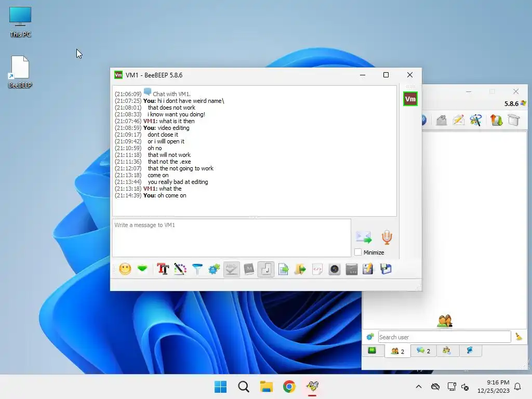Click the trash bin icon in the main window
Viewport: 532px width, 399px height.
[x=514, y=120]
